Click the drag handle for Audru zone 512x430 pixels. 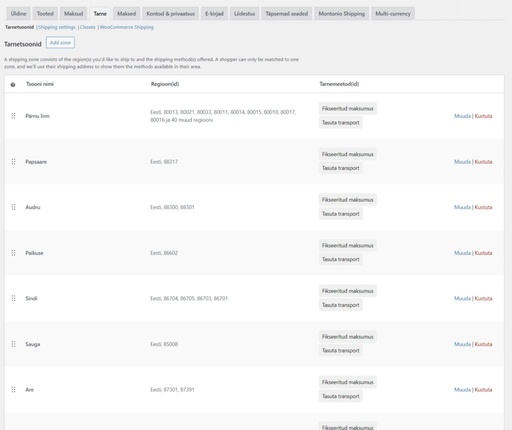(x=13, y=207)
